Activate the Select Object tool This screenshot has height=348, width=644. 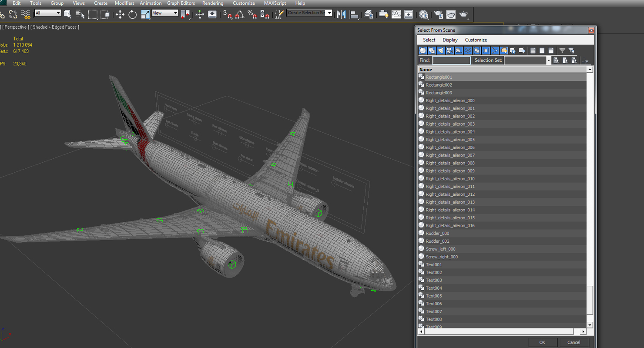[x=67, y=14]
